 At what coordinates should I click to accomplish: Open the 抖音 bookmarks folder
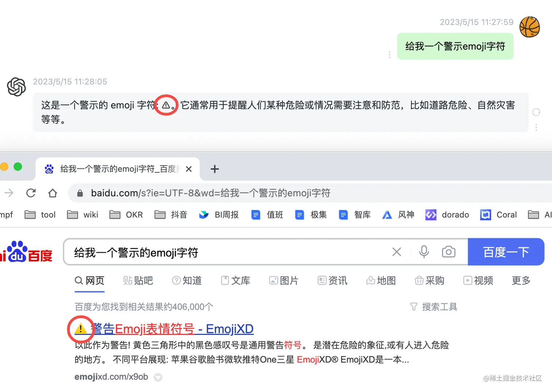coord(171,215)
